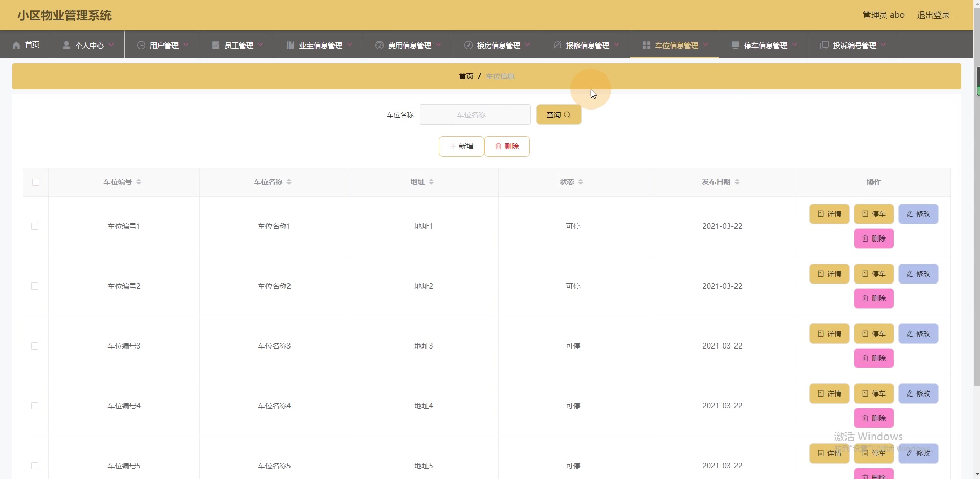
Task: Click 修改 for 车位编号3
Action: point(918,334)
